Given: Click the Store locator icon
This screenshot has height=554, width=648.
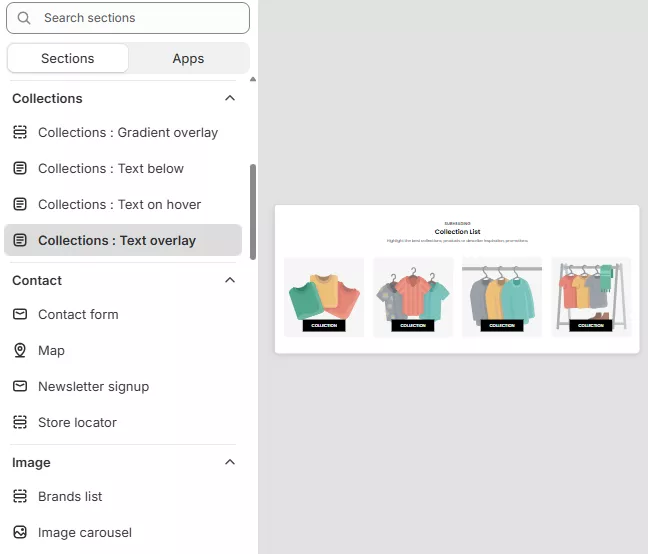Looking at the screenshot, I should [x=20, y=422].
